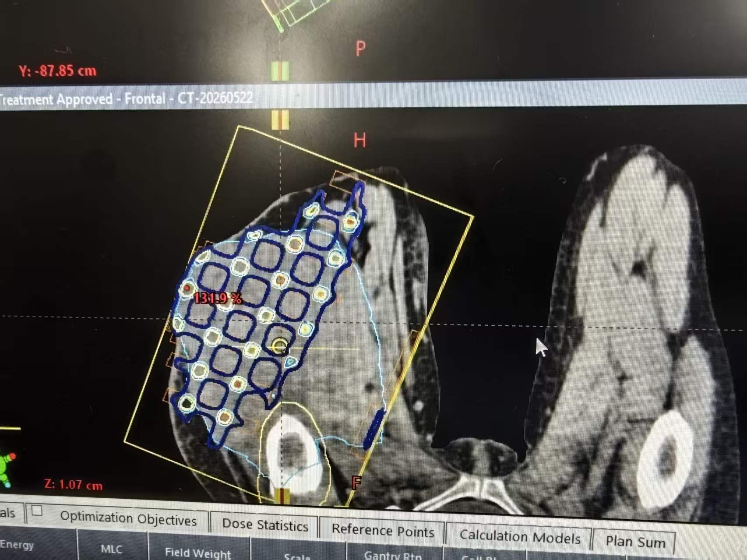747x560 pixels.
Task: Select the isocenter marker circle
Action: pos(279,346)
